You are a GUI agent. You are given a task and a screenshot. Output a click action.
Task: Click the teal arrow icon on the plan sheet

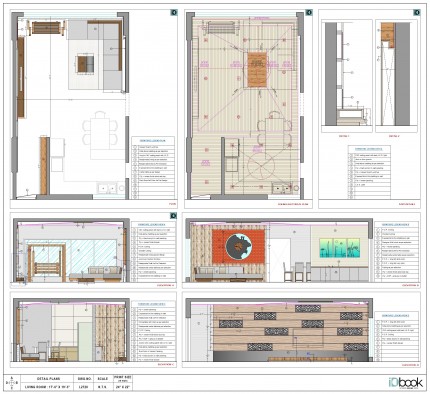[x=174, y=12]
